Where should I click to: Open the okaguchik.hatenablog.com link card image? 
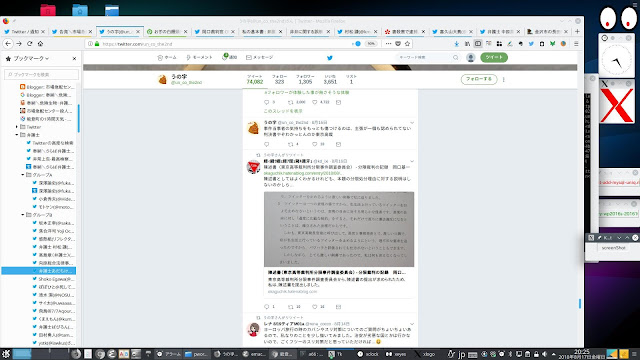coord(339,229)
